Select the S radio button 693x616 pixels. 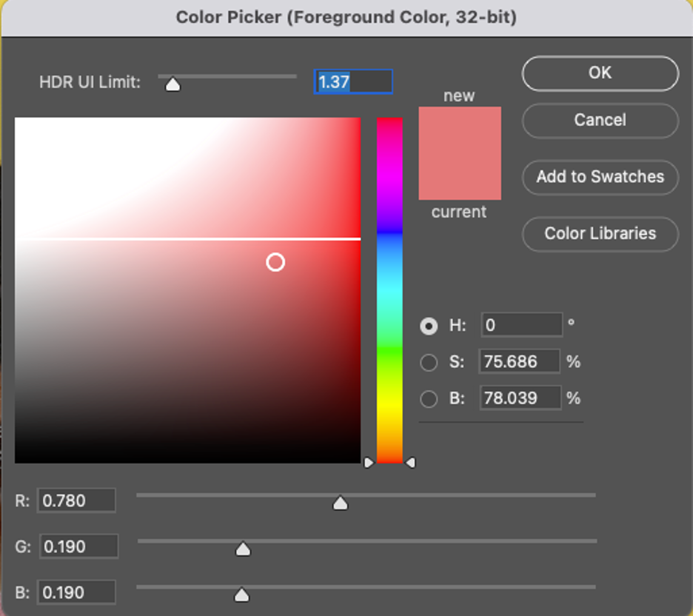pos(428,362)
